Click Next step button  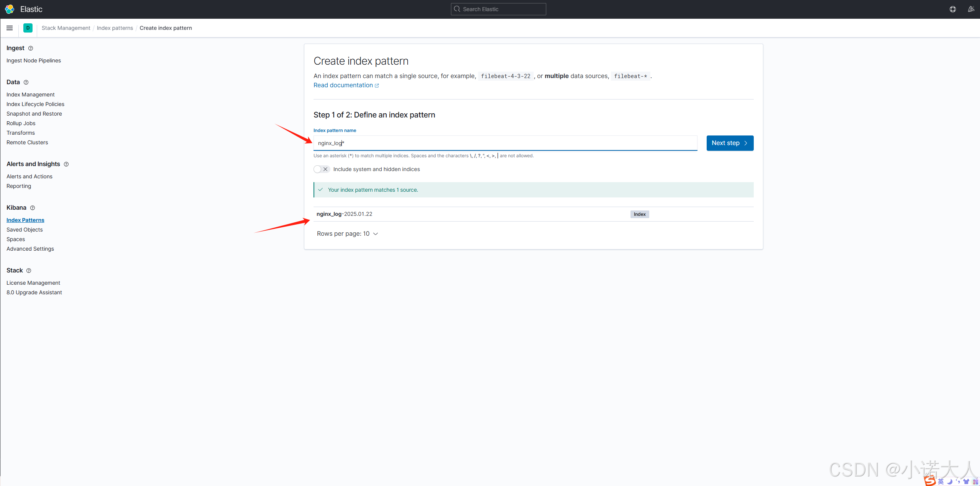click(729, 142)
